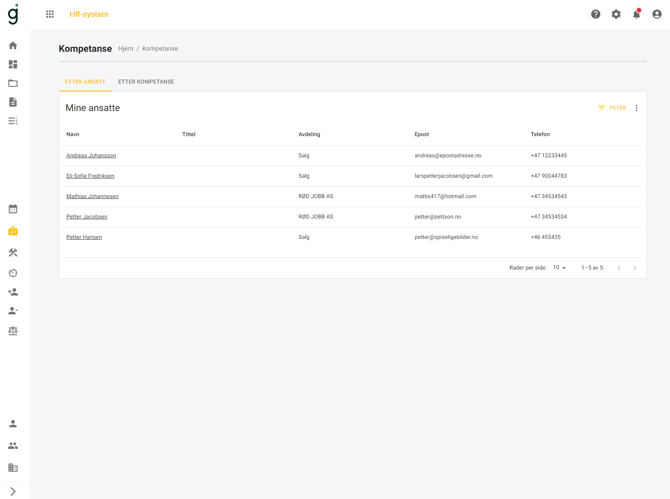
Task: Open notifications bell icon
Action: pyautogui.click(x=636, y=14)
